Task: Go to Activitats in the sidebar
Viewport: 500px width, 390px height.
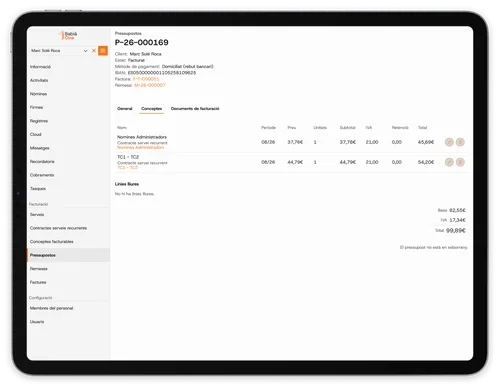Action: pyautogui.click(x=39, y=80)
